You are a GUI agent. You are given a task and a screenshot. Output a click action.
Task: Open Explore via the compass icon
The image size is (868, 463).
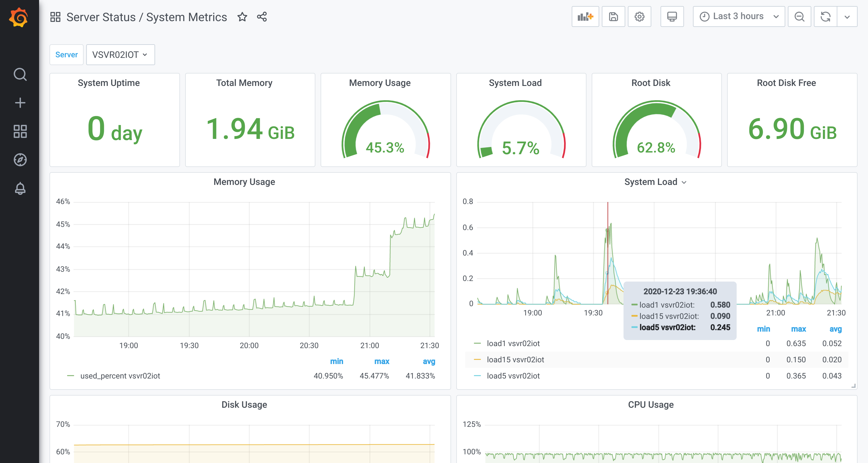[x=20, y=160]
